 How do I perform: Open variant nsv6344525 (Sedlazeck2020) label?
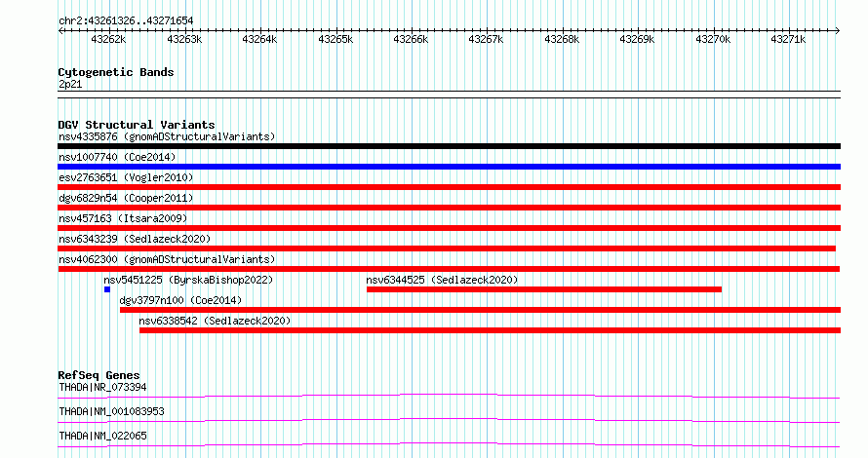443,280
